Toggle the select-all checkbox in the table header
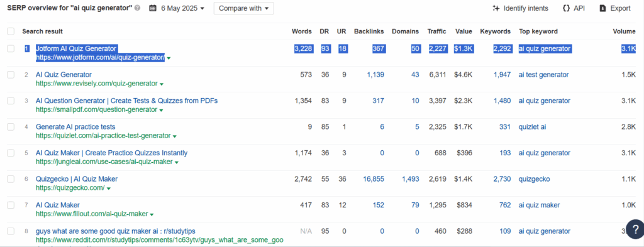This screenshot has width=644, height=247. [x=11, y=31]
